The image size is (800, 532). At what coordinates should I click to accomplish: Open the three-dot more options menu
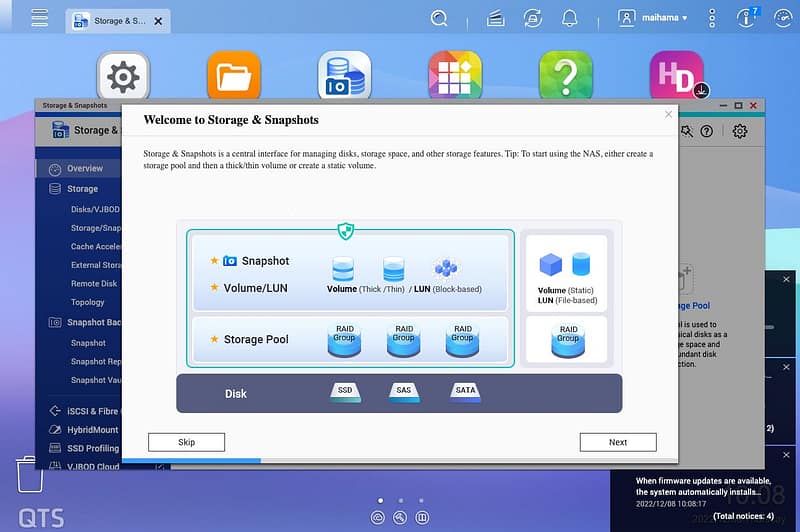click(x=712, y=18)
